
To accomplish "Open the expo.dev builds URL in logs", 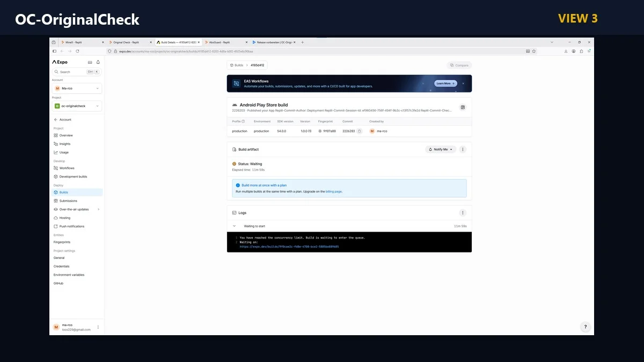I will tap(289, 247).
